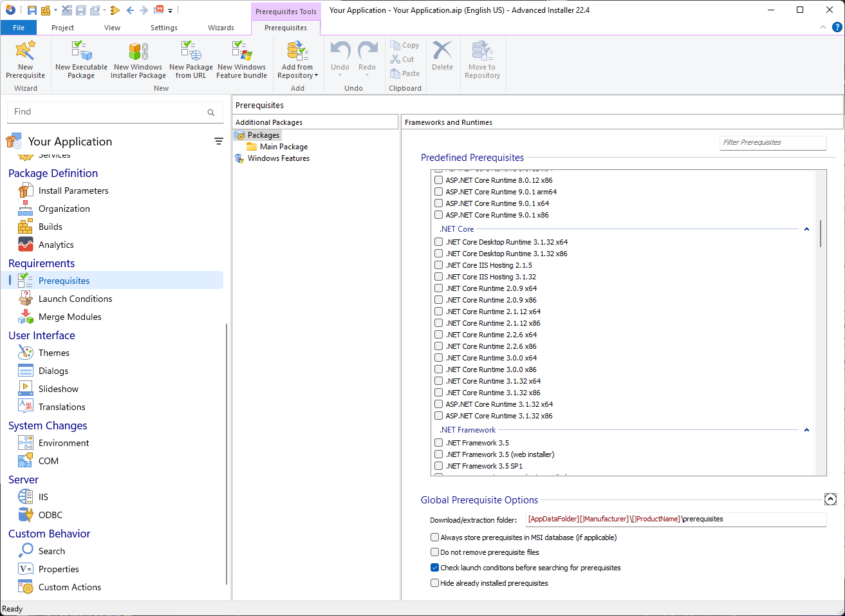Click the Download/extraction folder field
Screen dimensions: 845x616
pyautogui.click(x=676, y=519)
